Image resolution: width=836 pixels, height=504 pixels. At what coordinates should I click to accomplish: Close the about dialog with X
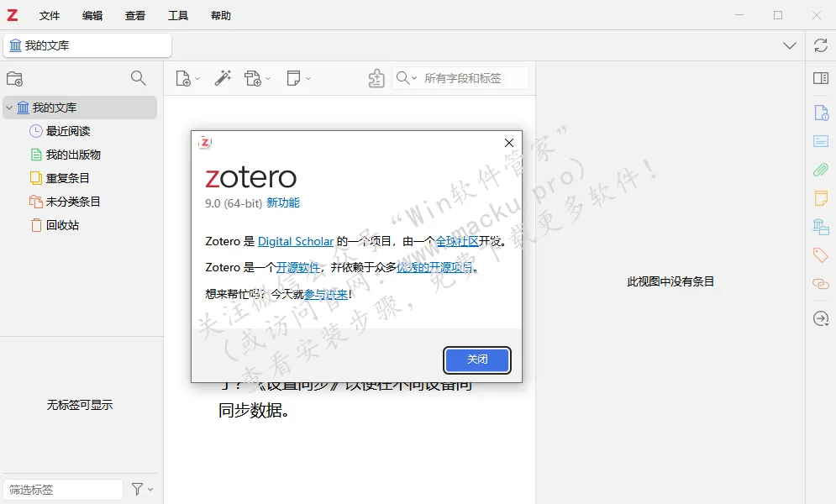tap(508, 142)
